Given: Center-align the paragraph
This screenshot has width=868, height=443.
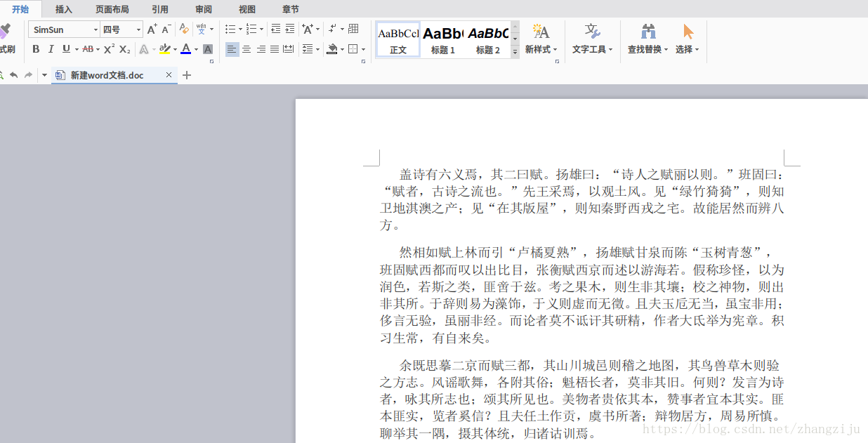Looking at the screenshot, I should pos(246,49).
